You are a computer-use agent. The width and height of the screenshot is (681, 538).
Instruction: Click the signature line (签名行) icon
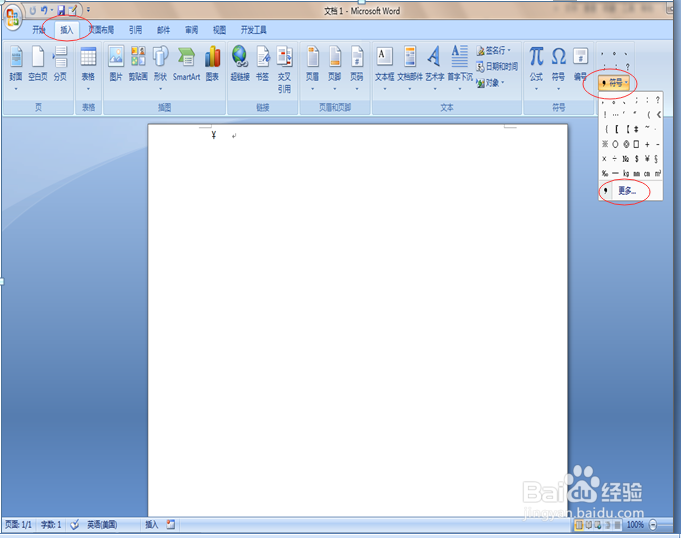coord(480,51)
